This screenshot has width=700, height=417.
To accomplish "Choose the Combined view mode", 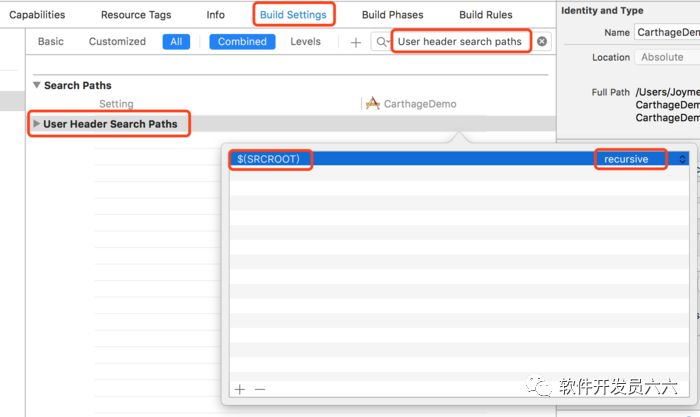I will 242,42.
